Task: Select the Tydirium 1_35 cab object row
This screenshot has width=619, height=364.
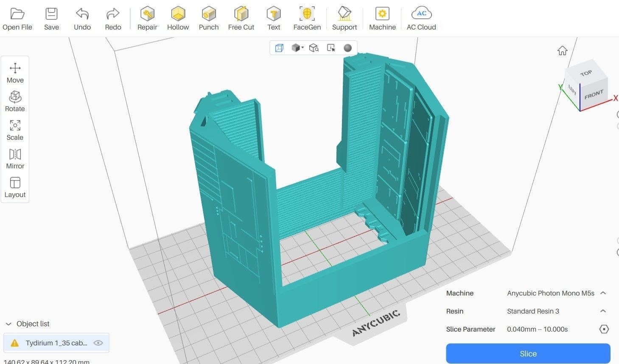Action: tap(56, 343)
